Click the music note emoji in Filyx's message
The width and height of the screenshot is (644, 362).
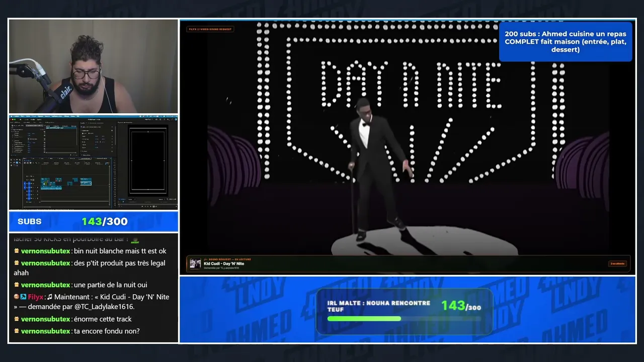(x=50, y=297)
